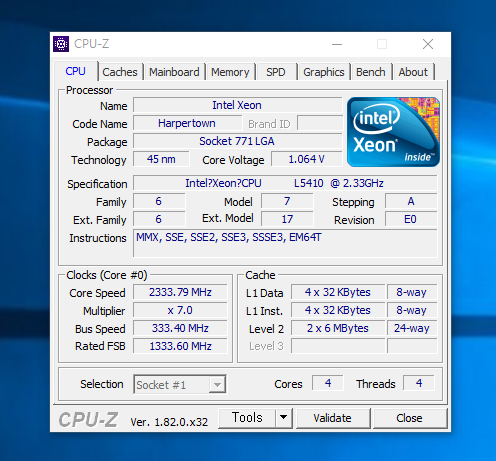This screenshot has height=461, width=496.
Task: Close CPU-Z with the title bar X
Action: [x=428, y=44]
